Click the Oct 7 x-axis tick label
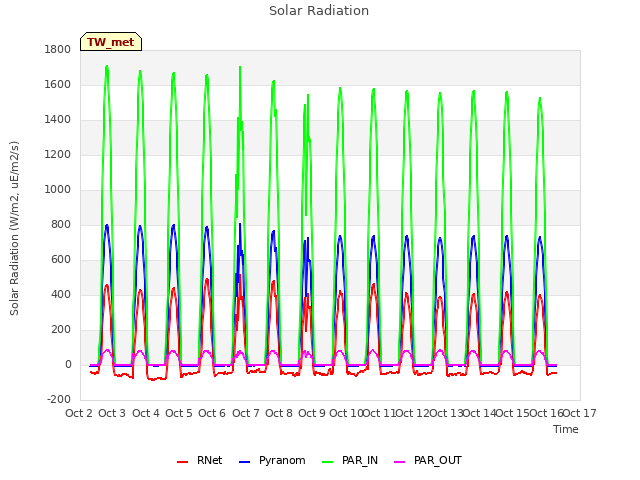The height and width of the screenshot is (480, 640). tap(246, 413)
